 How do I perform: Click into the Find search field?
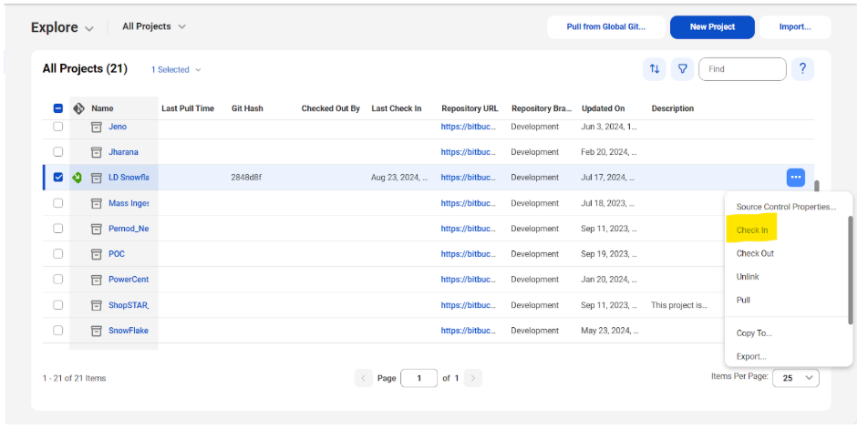[x=742, y=69]
